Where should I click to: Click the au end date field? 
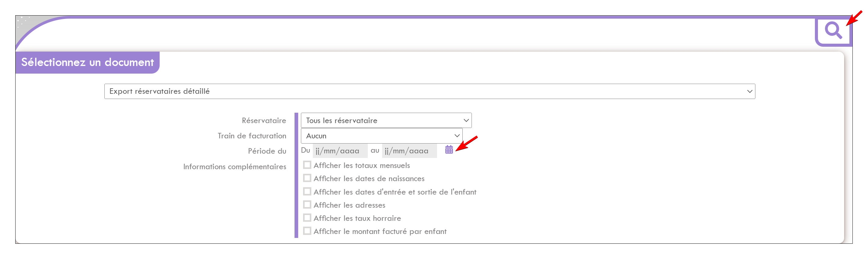tap(409, 151)
